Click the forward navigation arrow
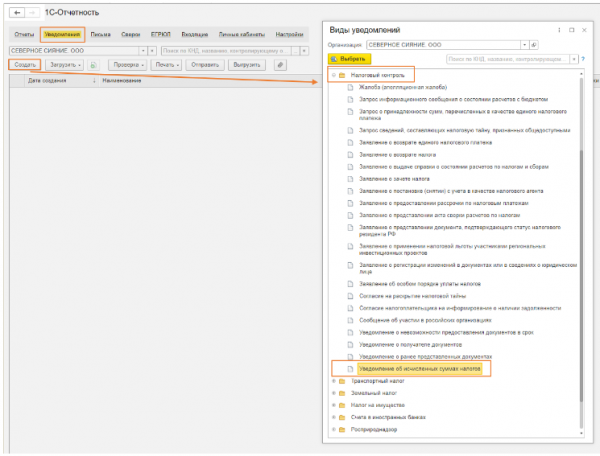600x456 pixels. (32, 13)
